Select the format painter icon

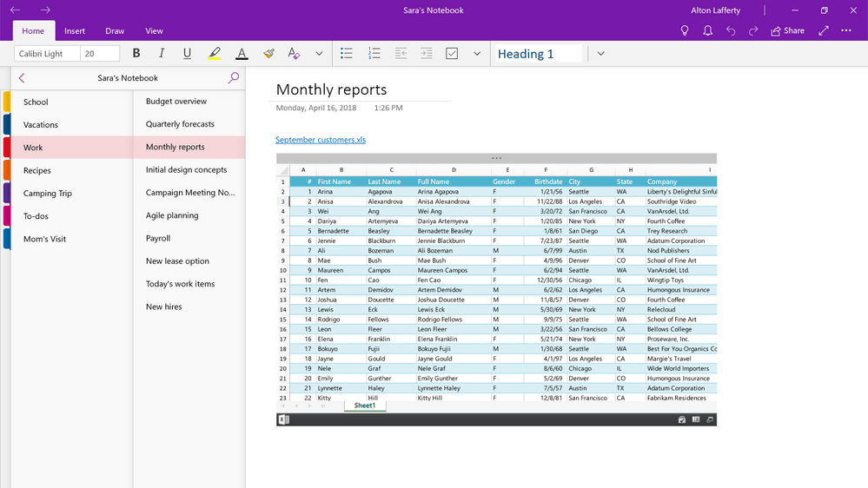pos(268,53)
